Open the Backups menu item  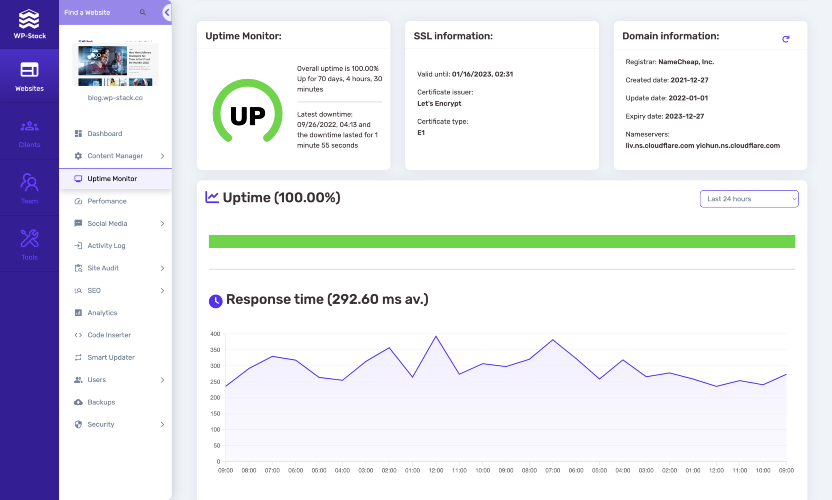[115, 402]
